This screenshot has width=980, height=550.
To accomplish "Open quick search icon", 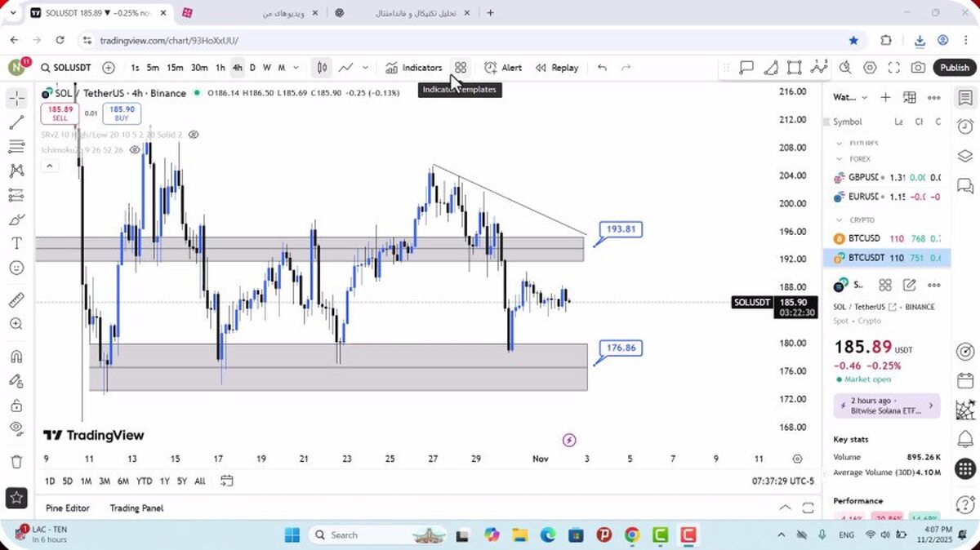I will tap(845, 68).
